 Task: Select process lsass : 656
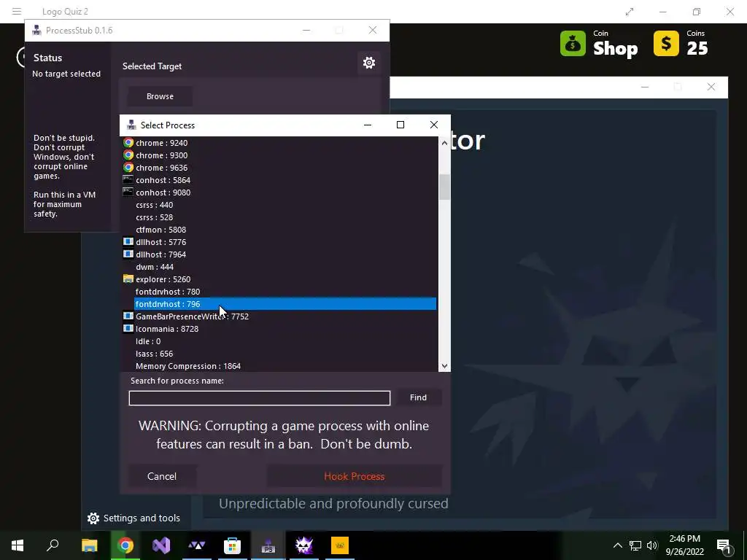[155, 354]
